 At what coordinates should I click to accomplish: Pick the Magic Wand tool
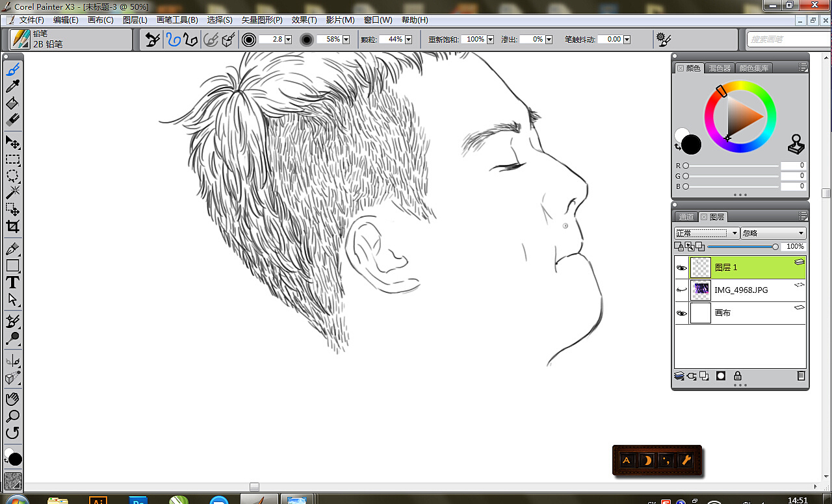tap(12, 192)
